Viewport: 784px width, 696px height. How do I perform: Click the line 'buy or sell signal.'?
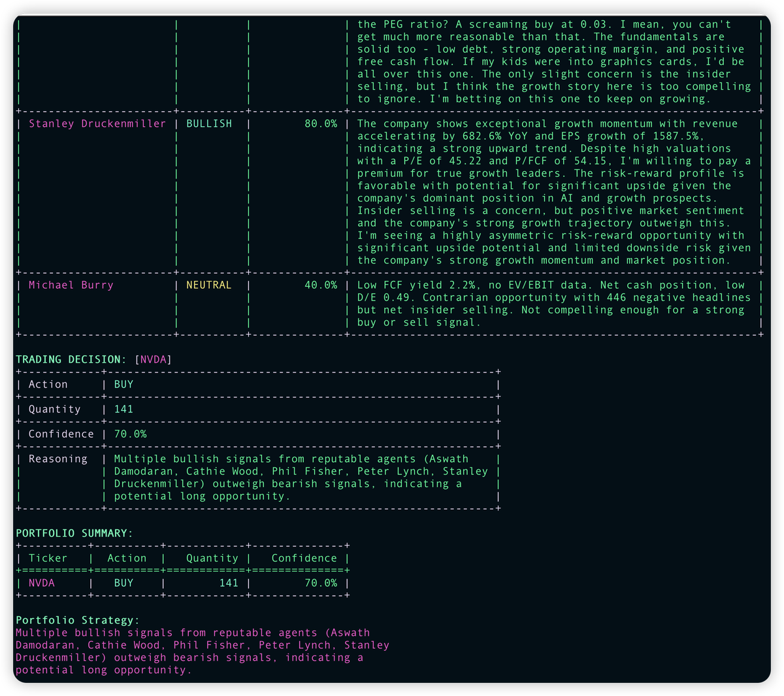(x=419, y=322)
